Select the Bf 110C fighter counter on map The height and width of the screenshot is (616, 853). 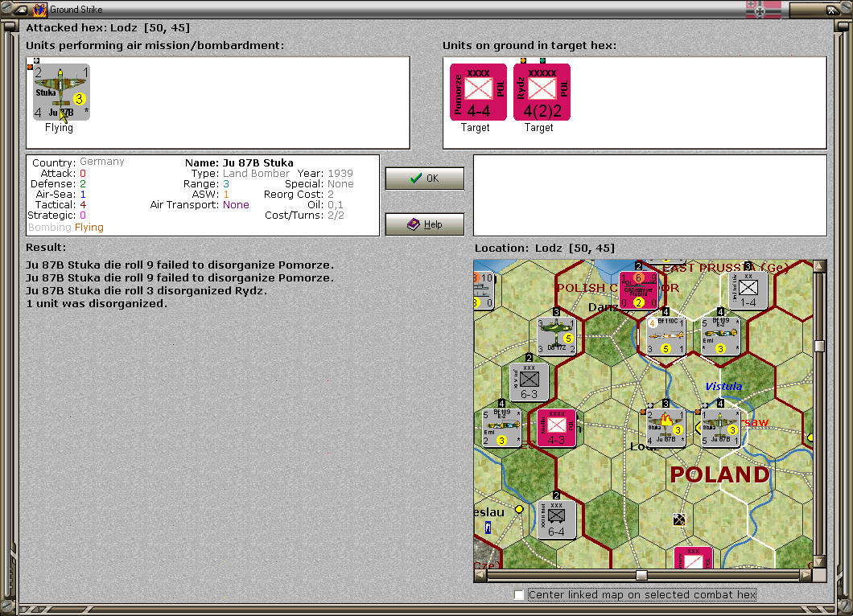[666, 336]
